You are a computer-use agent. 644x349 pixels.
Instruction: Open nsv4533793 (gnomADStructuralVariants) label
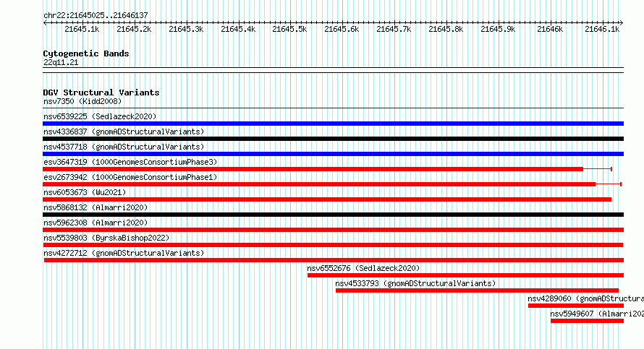415,283
